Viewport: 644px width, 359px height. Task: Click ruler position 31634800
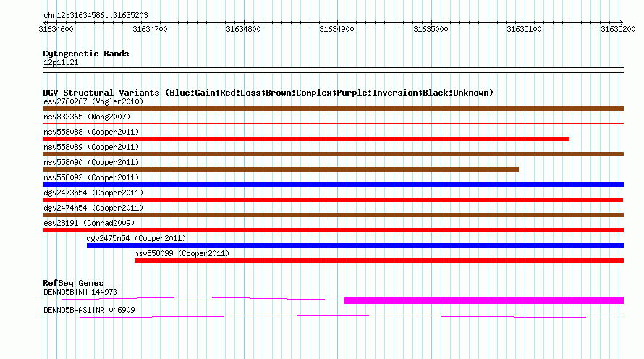tap(244, 29)
